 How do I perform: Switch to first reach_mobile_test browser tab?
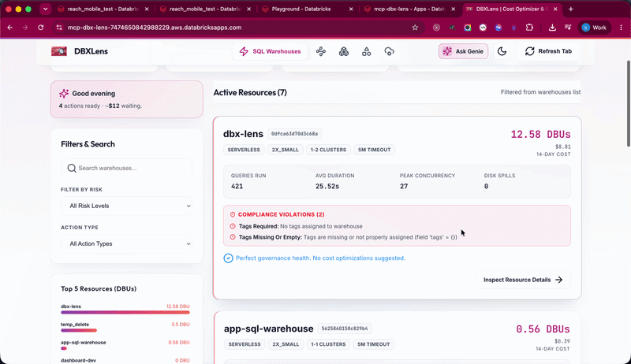[x=103, y=9]
